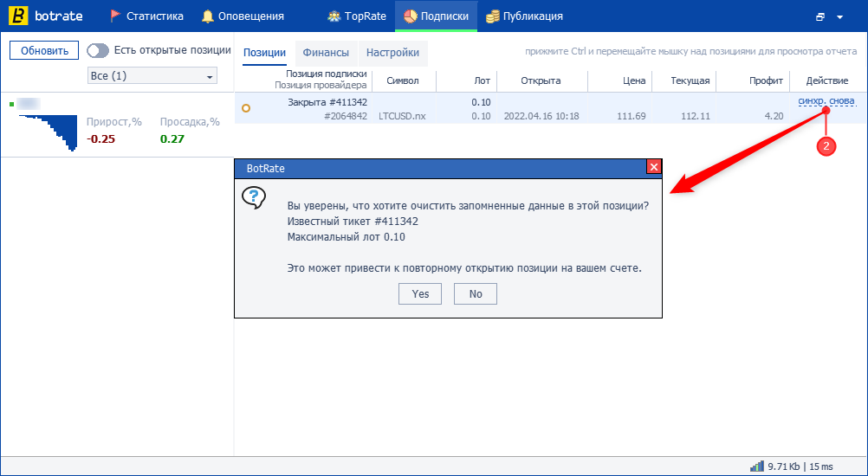This screenshot has height=476, width=868.
Task: Click the growth value -0.25
Action: 100,138
